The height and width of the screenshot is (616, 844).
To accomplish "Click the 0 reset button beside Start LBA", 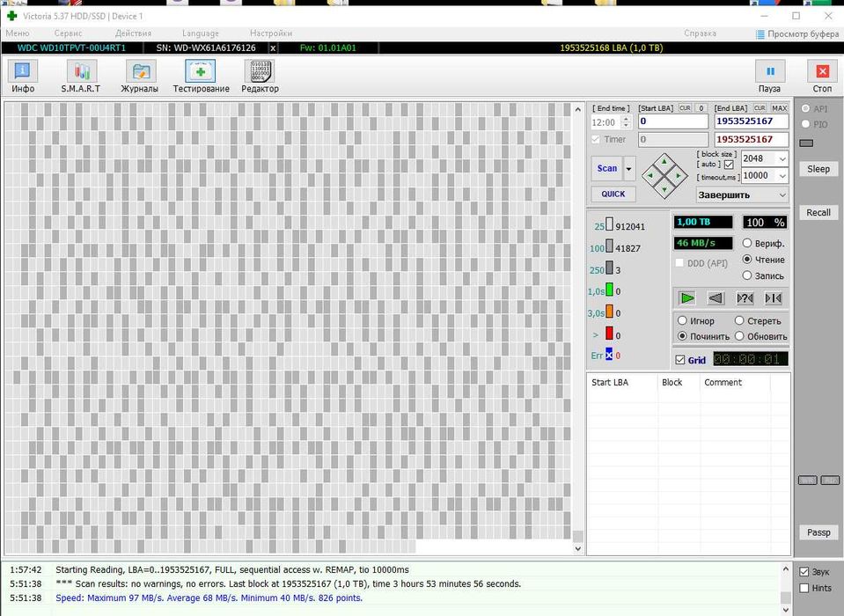I will 701,108.
